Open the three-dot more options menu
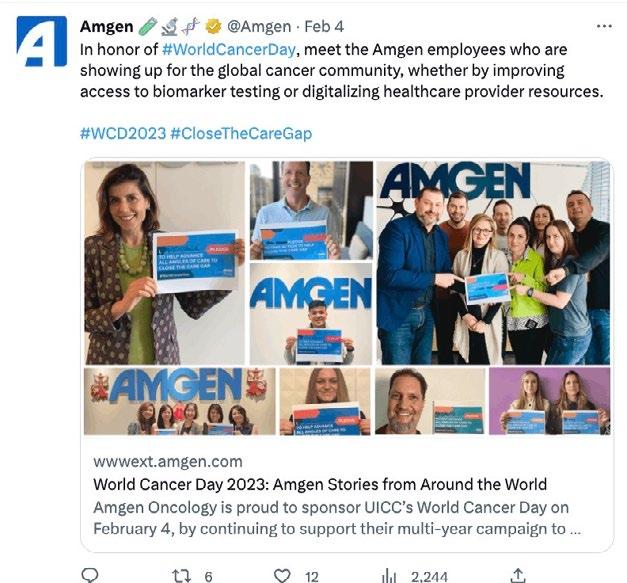 click(604, 26)
